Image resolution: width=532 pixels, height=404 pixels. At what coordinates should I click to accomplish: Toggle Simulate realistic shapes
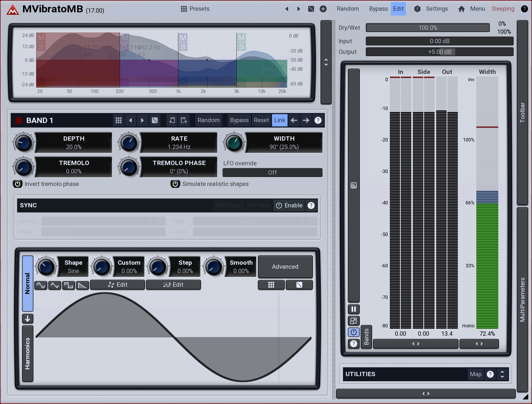[x=175, y=184]
